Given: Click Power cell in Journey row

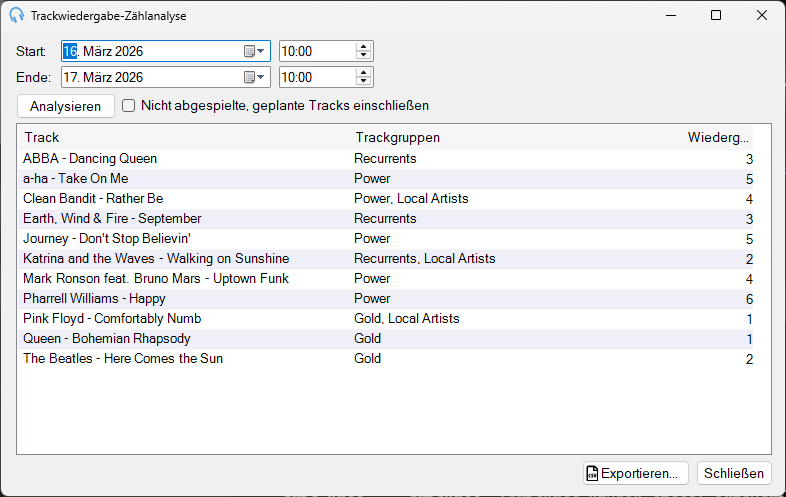Looking at the screenshot, I should (x=372, y=239).
